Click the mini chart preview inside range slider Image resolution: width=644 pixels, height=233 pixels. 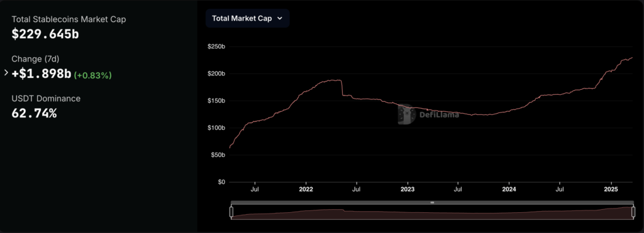point(432,214)
